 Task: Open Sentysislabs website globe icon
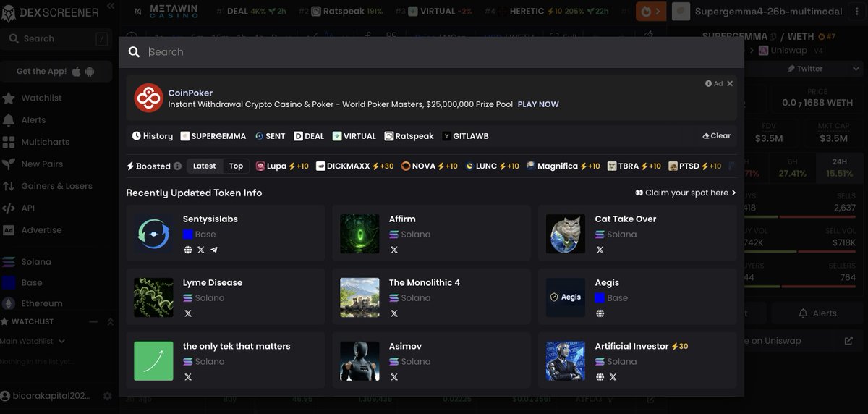tap(188, 250)
